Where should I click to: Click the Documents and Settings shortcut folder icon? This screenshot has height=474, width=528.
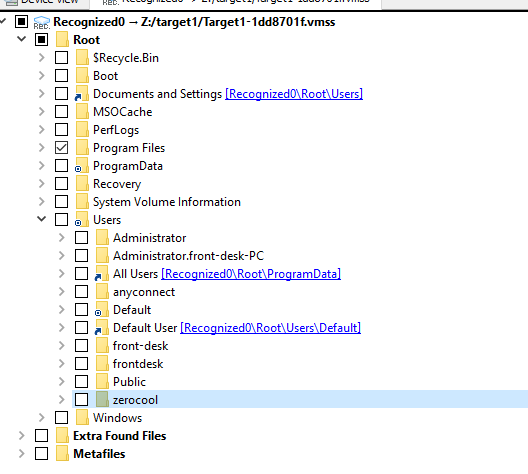pos(82,94)
